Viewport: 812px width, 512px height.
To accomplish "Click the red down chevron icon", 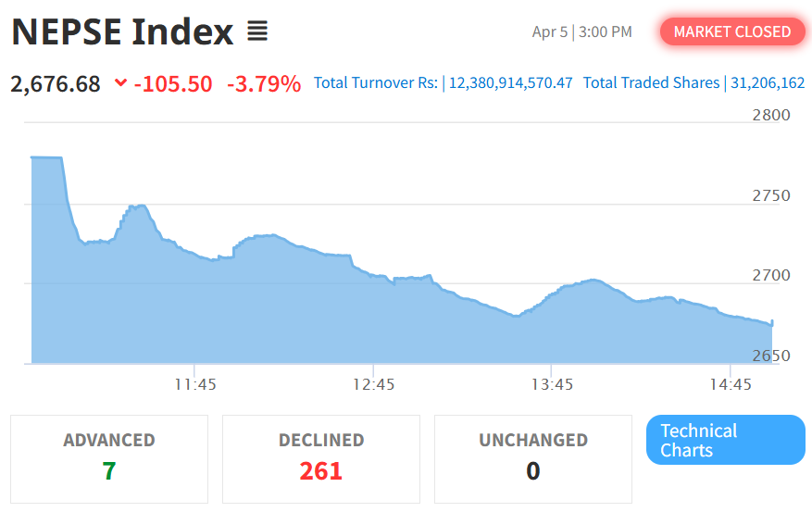I will coord(120,83).
